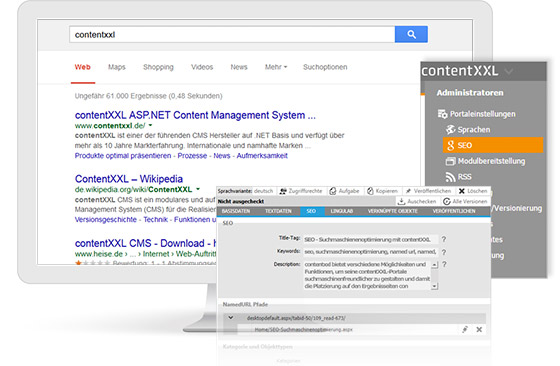Switch to the LINGULAB tab
Image resolution: width=560 pixels, height=366 pixels.
tap(341, 211)
